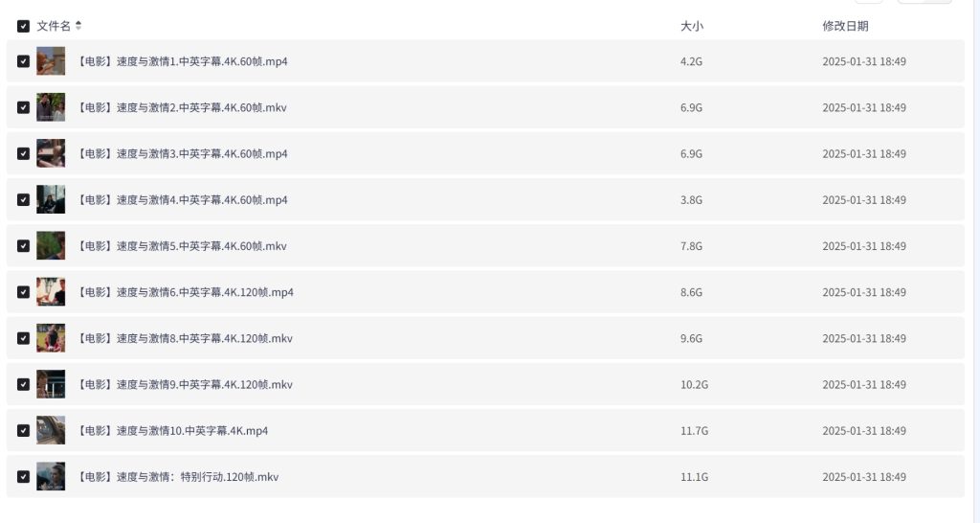The height and width of the screenshot is (523, 980).
Task: Deselect the 速度与激情10 file checkbox
Action: (x=23, y=430)
